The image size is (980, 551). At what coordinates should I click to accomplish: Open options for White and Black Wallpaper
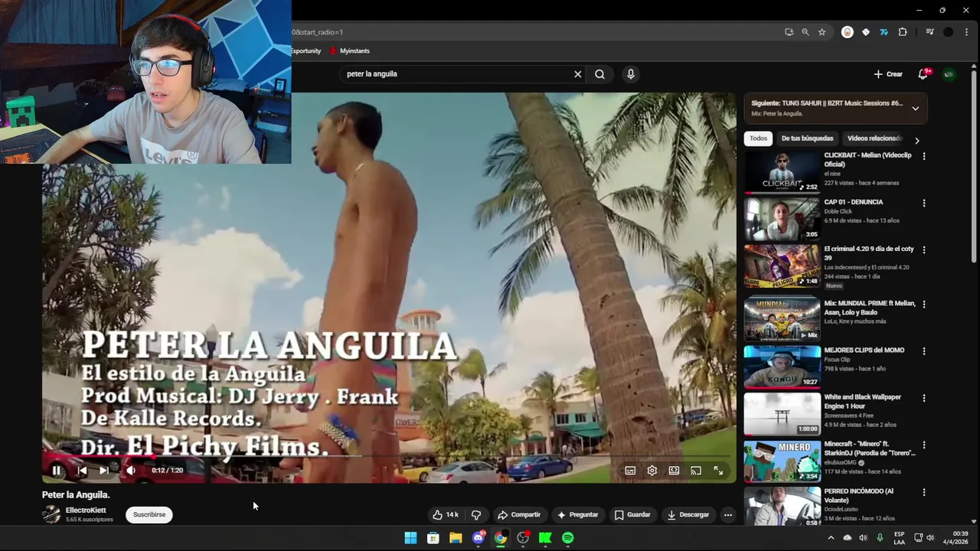click(x=924, y=399)
